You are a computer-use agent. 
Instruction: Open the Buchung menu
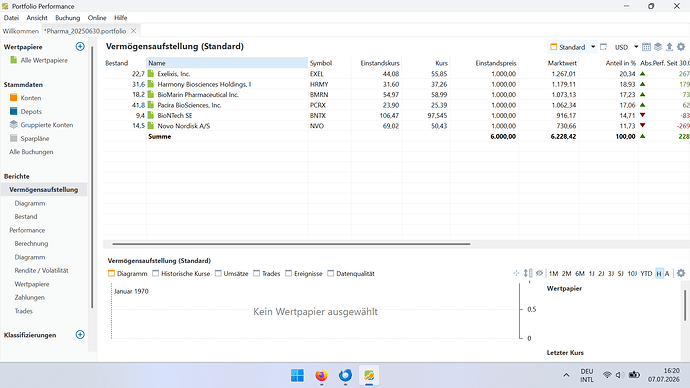(x=68, y=18)
